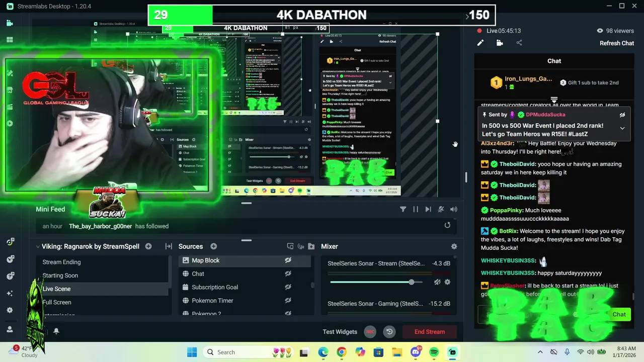The height and width of the screenshot is (362, 644).
Task: Share the stream icon
Action: [x=519, y=43]
